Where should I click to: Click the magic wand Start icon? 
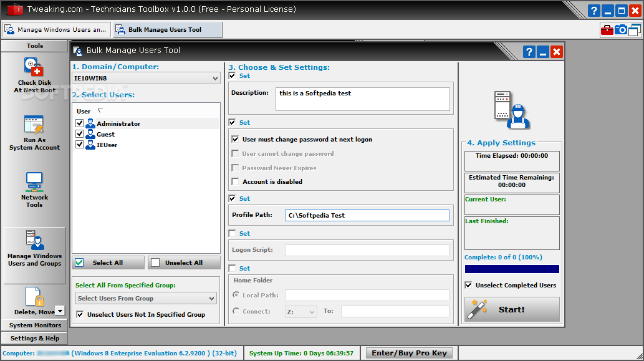(478, 309)
